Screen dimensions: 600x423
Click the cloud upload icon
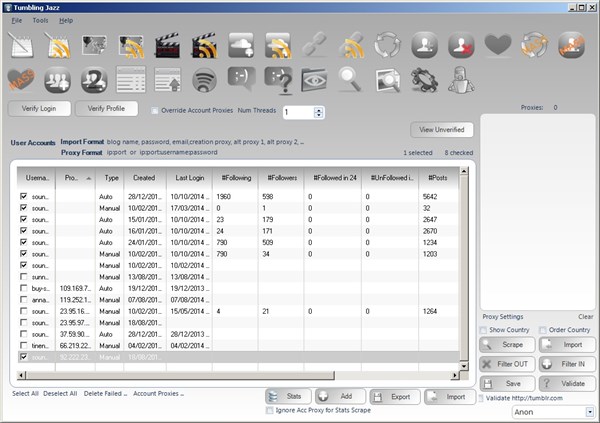[241, 46]
